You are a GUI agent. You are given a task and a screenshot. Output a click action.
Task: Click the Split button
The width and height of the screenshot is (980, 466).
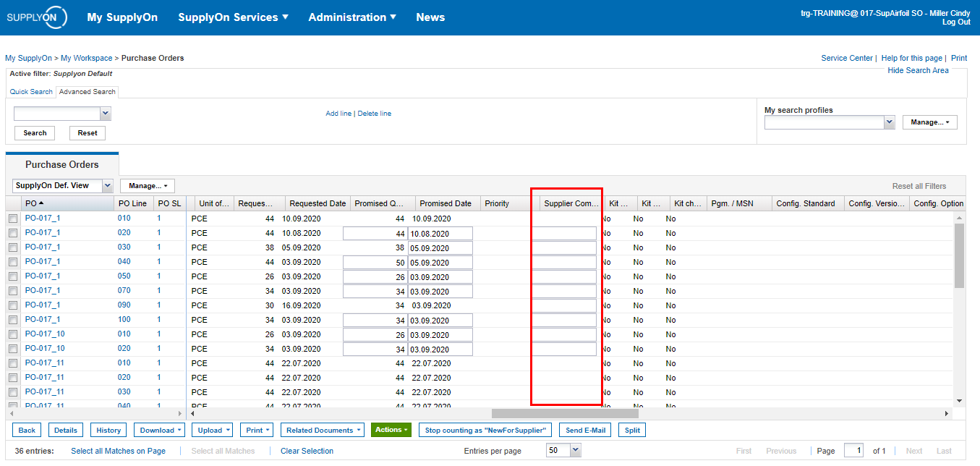(632, 430)
